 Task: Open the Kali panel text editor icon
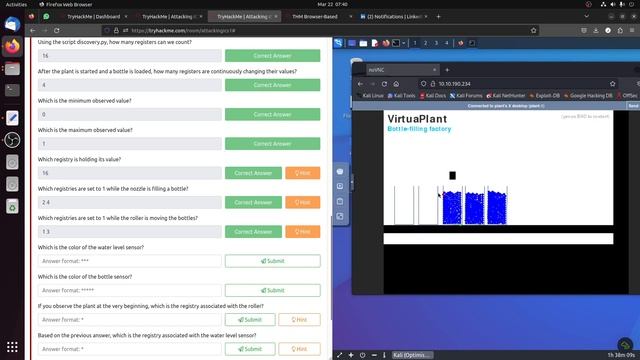coord(374,43)
